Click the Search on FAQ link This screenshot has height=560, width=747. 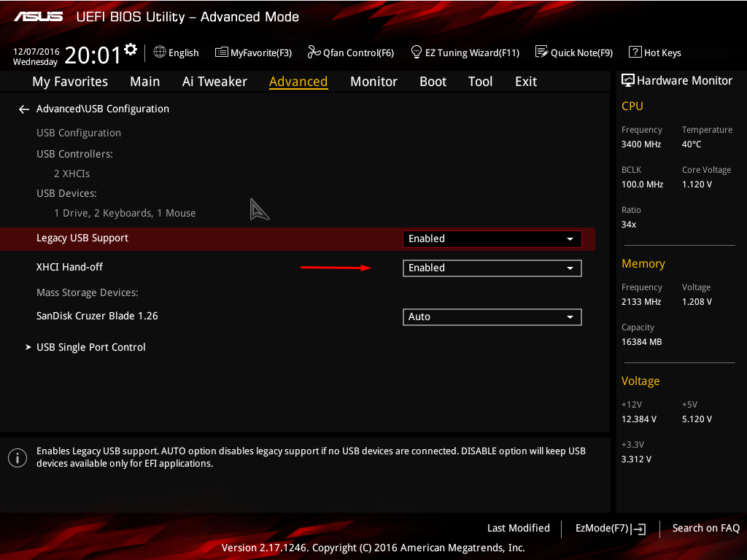(706, 528)
